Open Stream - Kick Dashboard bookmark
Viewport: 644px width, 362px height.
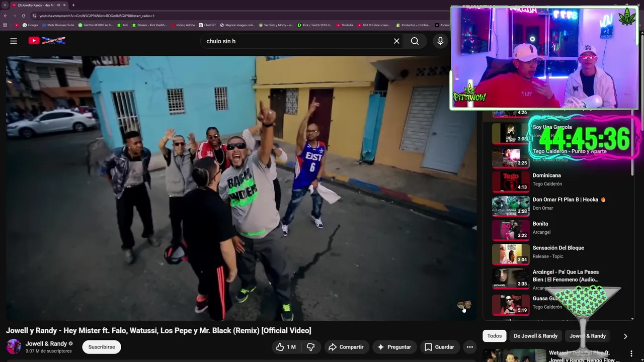(x=149, y=25)
